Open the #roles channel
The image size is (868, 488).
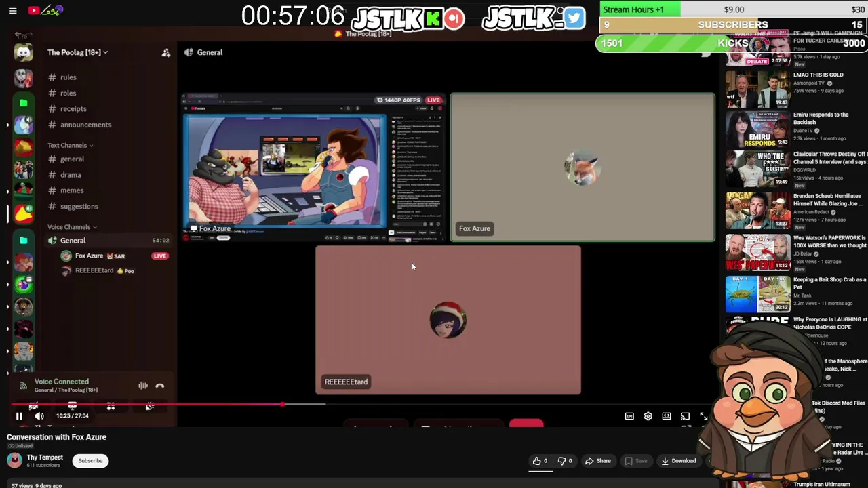click(62, 93)
